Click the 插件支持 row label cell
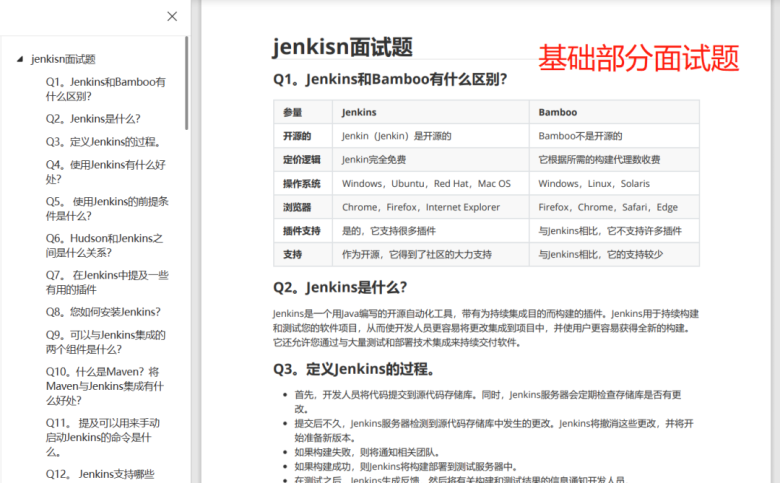Image resolution: width=780 pixels, height=483 pixels. click(303, 231)
